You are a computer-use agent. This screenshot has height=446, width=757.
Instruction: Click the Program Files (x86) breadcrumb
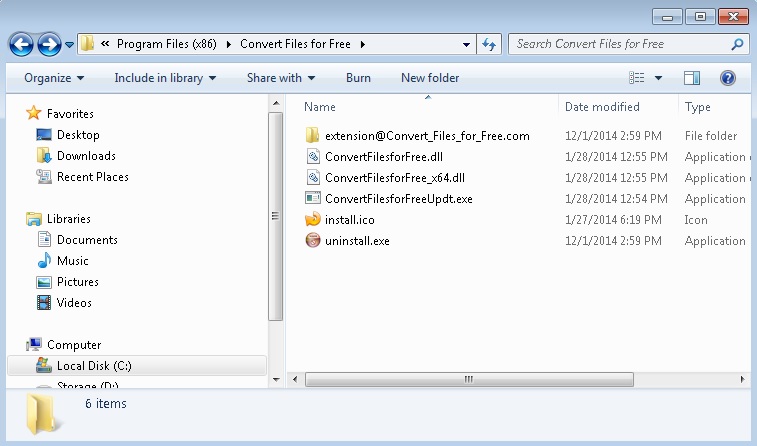pyautogui.click(x=167, y=44)
